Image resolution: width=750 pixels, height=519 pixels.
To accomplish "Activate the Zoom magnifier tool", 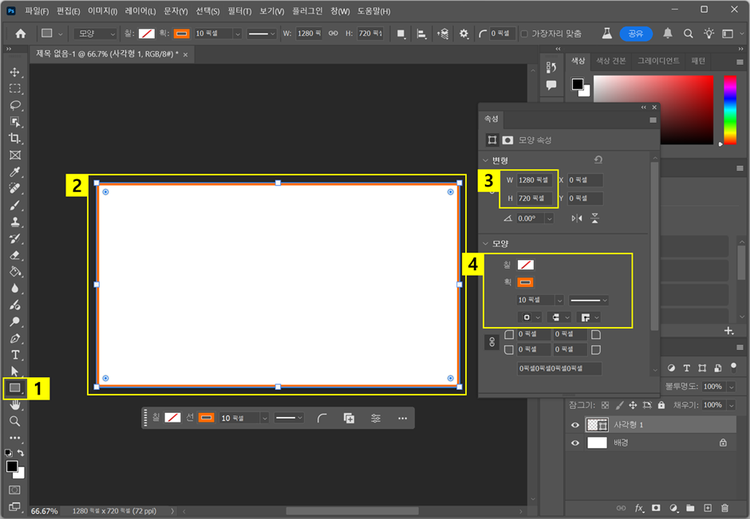I will coord(15,421).
